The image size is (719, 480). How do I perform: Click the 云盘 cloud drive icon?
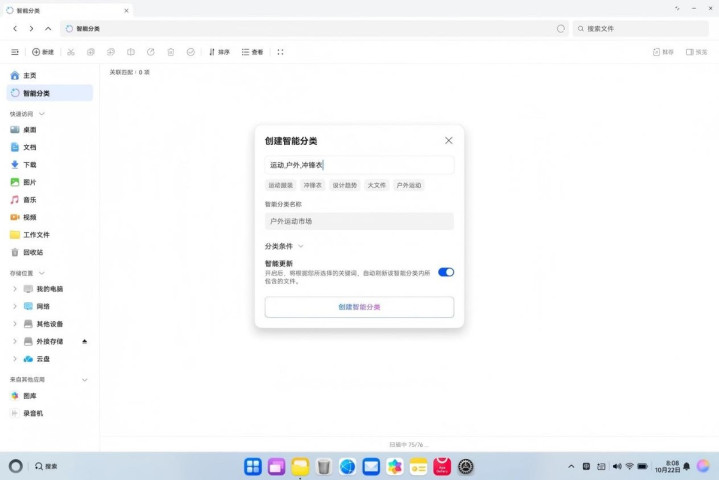(28, 358)
